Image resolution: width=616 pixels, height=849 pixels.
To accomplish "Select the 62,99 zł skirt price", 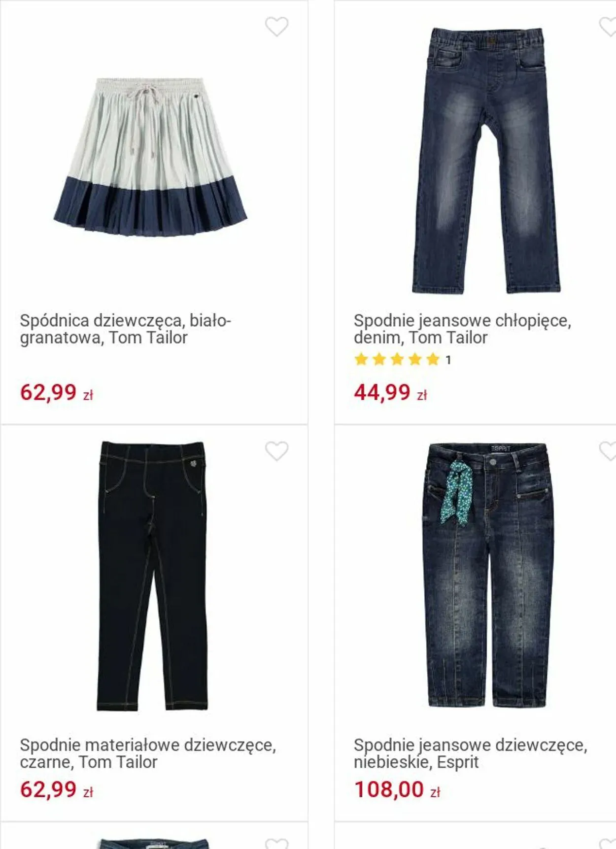I will pyautogui.click(x=57, y=393).
